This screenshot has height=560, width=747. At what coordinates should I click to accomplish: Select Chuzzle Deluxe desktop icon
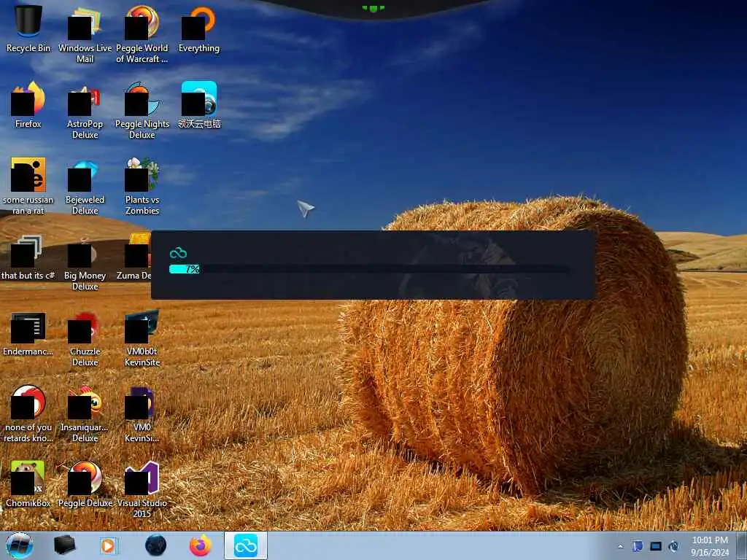[x=85, y=338]
